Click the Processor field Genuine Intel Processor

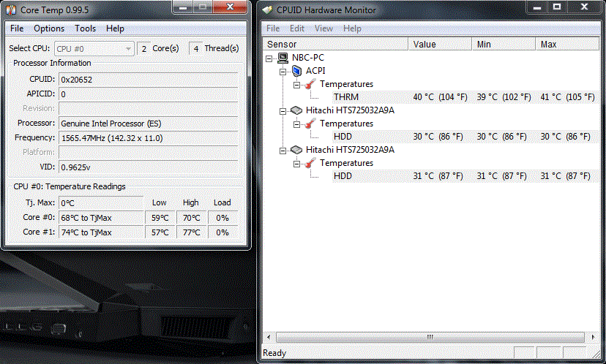[149, 124]
